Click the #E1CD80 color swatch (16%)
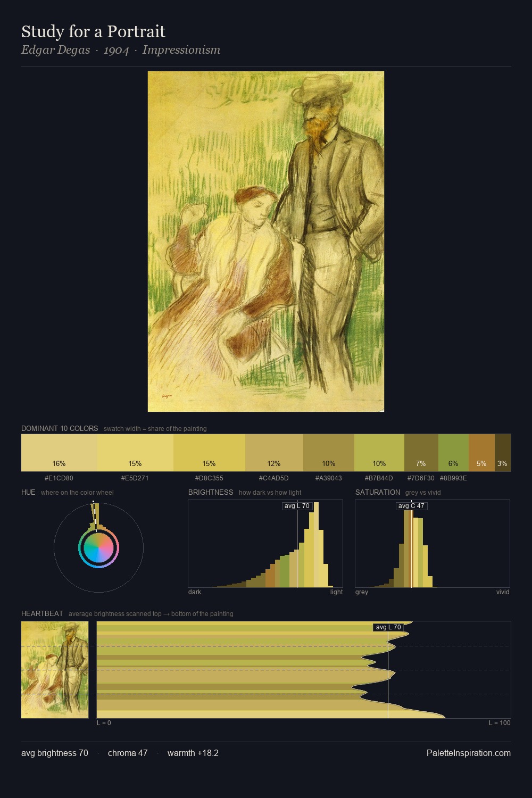This screenshot has width=532, height=798. point(59,453)
